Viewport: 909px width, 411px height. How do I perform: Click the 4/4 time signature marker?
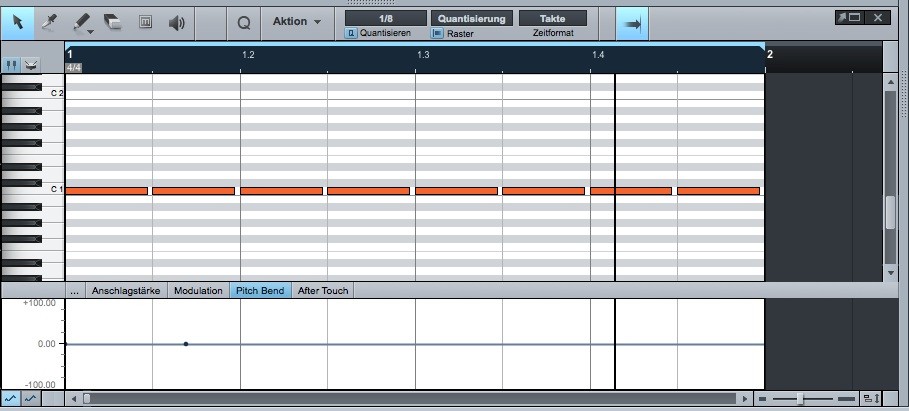point(74,68)
